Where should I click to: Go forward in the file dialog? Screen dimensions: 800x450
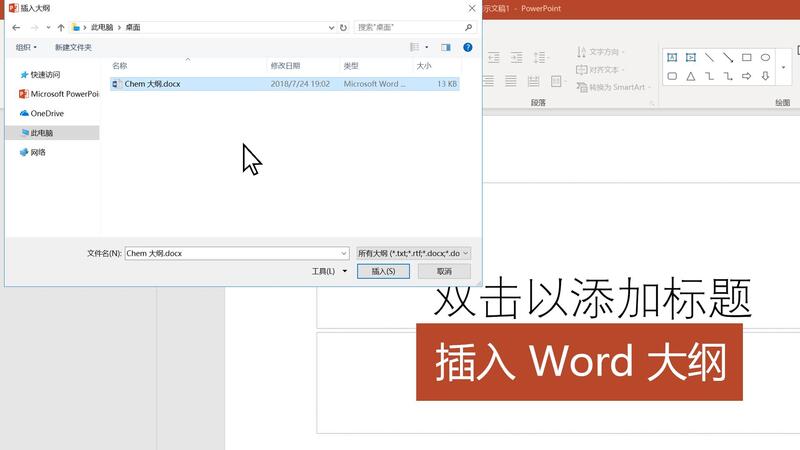(x=34, y=28)
